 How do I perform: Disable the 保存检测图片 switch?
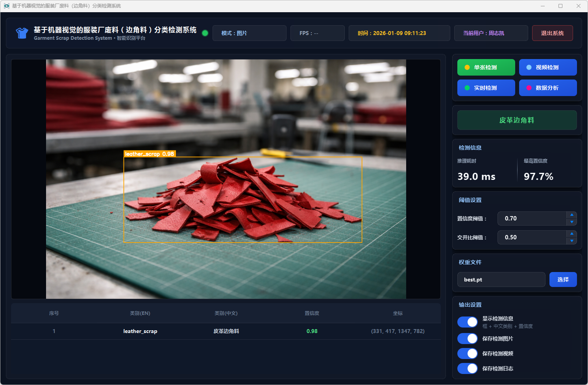[x=468, y=339]
